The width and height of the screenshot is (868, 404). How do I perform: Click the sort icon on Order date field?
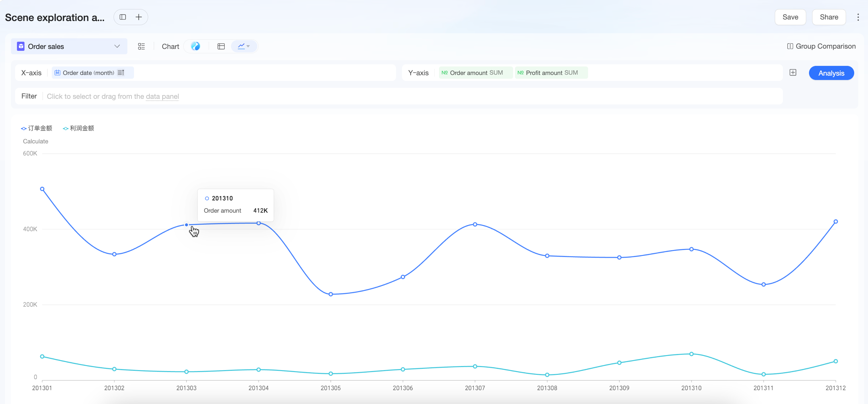(121, 73)
